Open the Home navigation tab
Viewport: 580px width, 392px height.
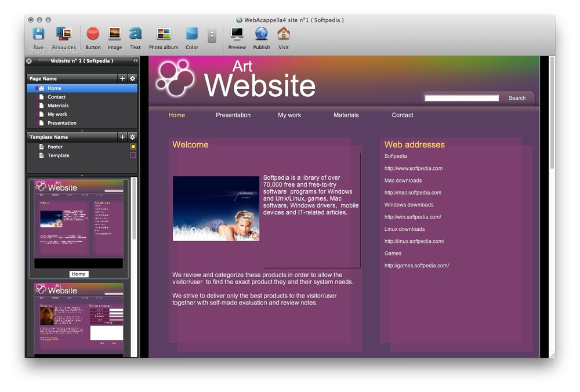coord(176,115)
